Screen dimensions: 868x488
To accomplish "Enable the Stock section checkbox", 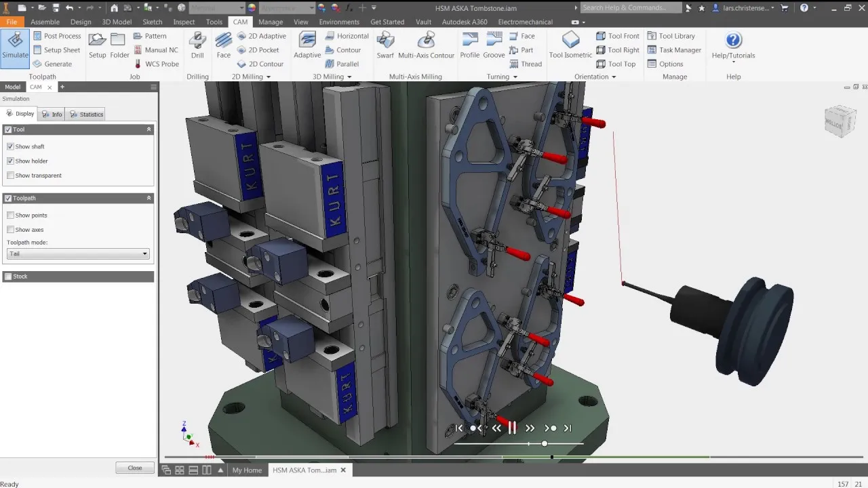I will (x=8, y=277).
